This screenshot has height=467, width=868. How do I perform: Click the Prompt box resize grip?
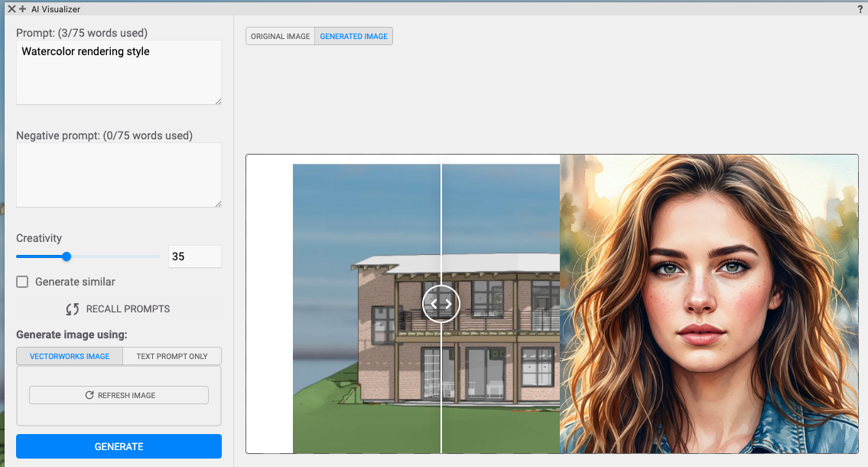tap(218, 101)
